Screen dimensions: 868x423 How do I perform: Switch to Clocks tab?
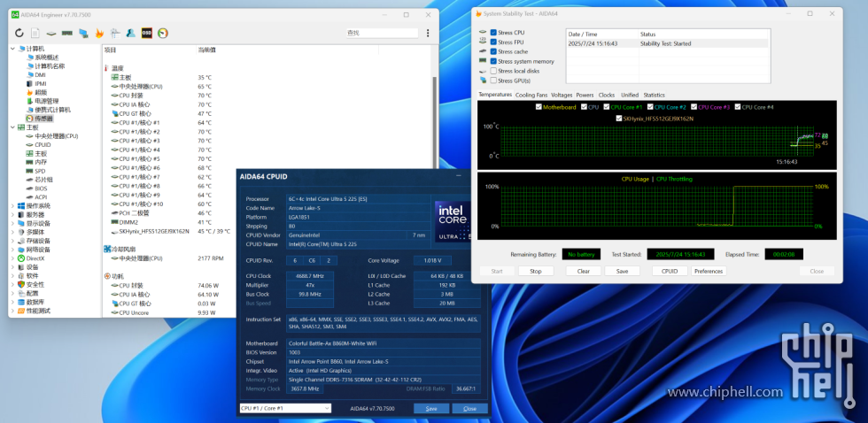pyautogui.click(x=607, y=95)
